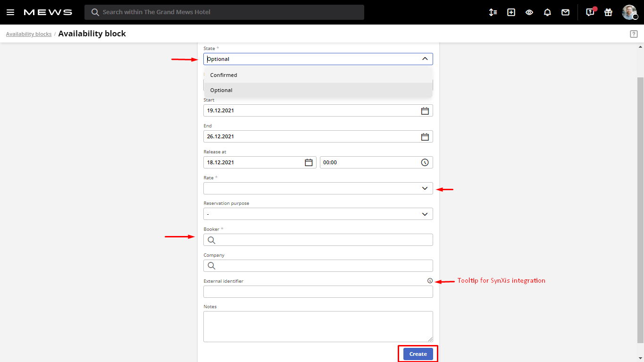Open help via the chat question icon

pos(589,12)
